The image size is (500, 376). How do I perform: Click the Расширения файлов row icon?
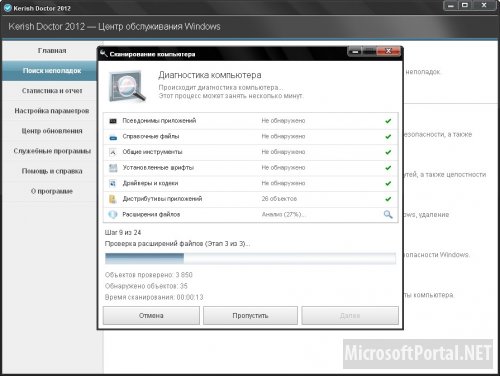(113, 214)
